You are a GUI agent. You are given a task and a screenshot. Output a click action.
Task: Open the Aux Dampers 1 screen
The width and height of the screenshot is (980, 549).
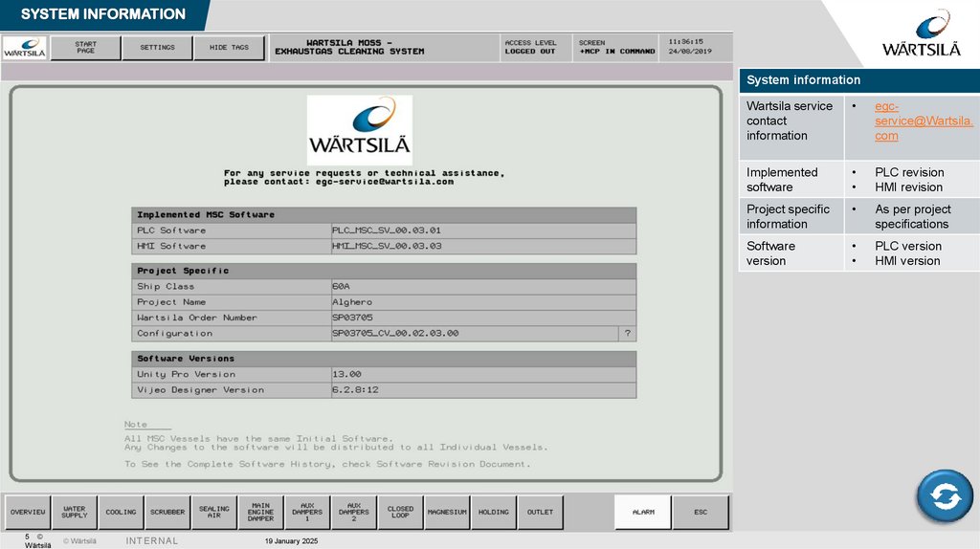(307, 512)
